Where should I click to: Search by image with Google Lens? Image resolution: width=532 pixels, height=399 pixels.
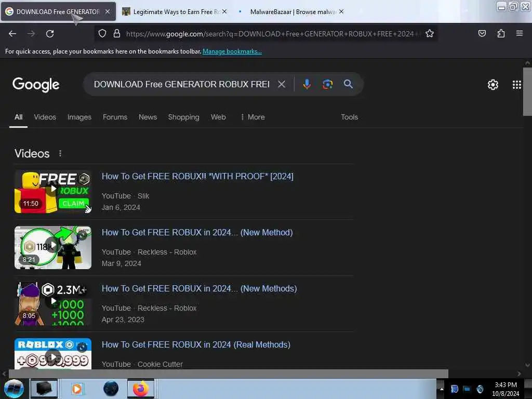pyautogui.click(x=327, y=84)
